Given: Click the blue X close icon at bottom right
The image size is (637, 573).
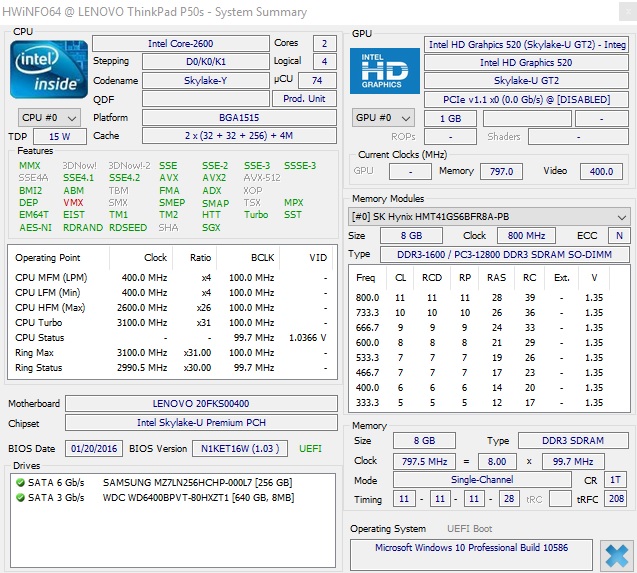Looking at the screenshot, I should tap(617, 555).
